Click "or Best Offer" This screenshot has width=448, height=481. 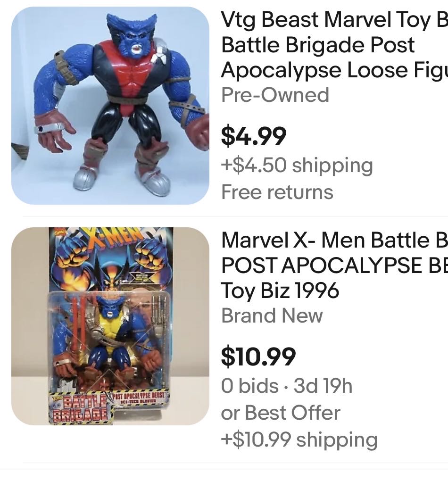(x=281, y=413)
